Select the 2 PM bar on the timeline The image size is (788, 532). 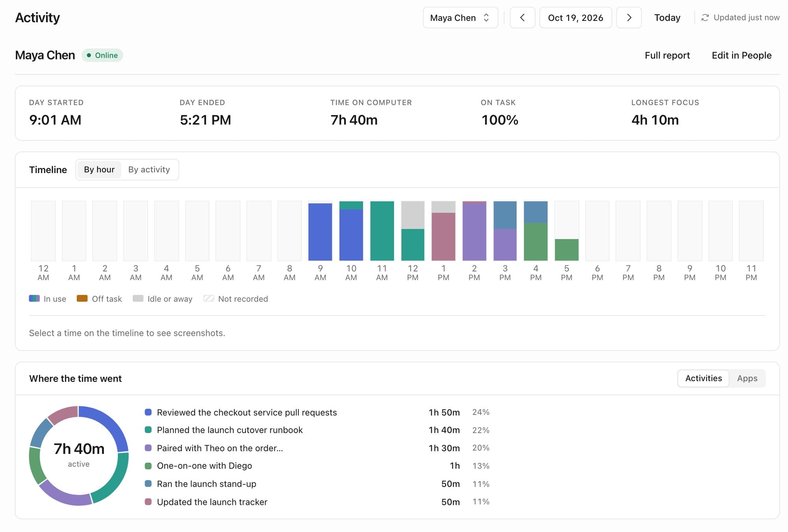pyautogui.click(x=474, y=231)
